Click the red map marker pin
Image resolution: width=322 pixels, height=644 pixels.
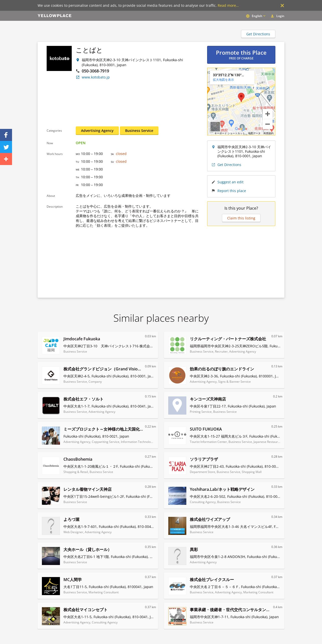click(241, 97)
